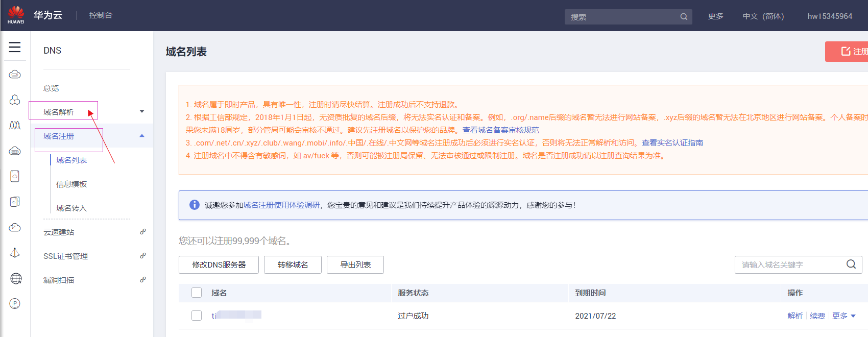The width and height of the screenshot is (868, 337).
Task: Collapse the 域名注册 submenu arrow
Action: point(142,136)
